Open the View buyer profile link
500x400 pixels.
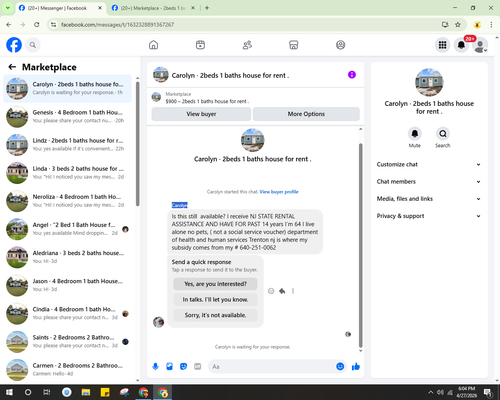(x=279, y=192)
